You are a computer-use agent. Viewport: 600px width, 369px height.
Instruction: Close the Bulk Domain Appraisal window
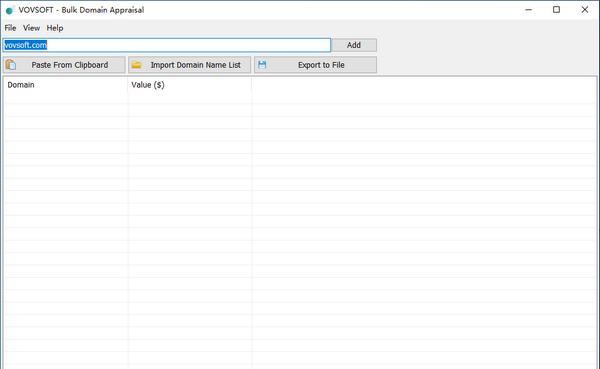point(585,10)
